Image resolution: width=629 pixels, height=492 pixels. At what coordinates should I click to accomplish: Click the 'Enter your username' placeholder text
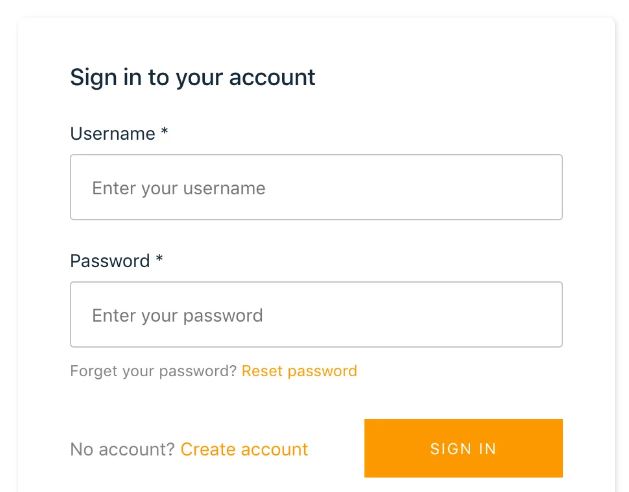tap(178, 188)
